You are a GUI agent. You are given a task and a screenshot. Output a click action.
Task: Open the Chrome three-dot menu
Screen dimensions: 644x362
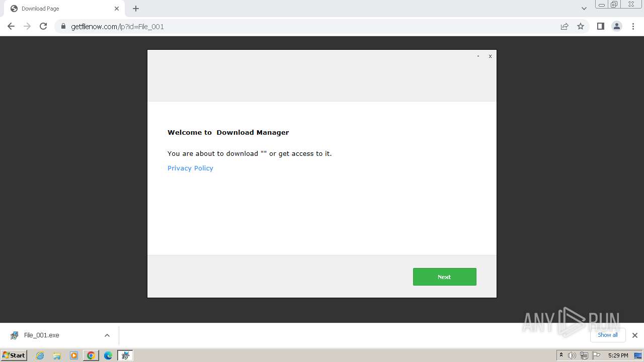pos(633,26)
